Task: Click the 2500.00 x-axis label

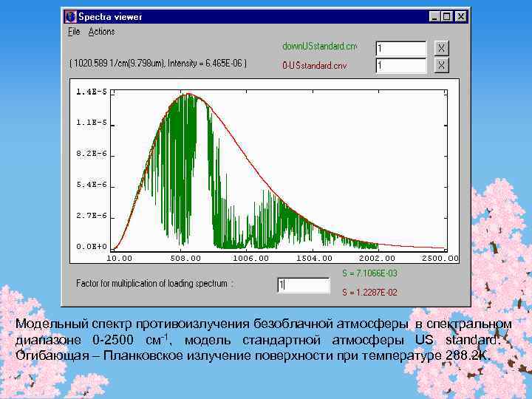Action: click(x=440, y=258)
